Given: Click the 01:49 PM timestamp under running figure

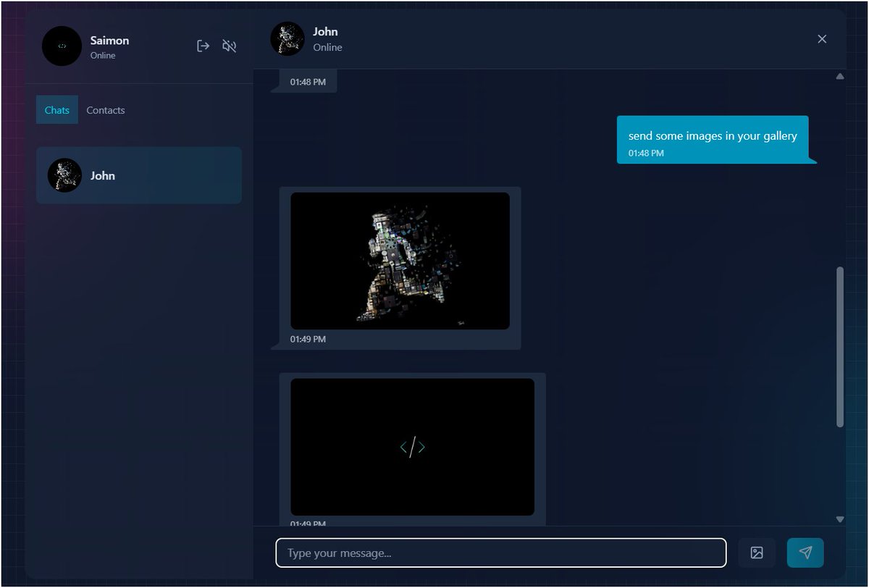Looking at the screenshot, I should click(308, 339).
